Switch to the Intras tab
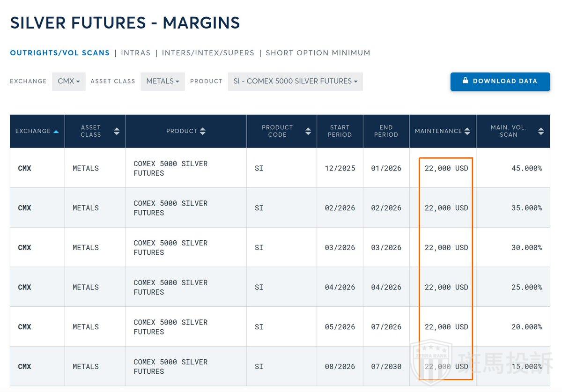Image resolution: width=562 pixels, height=392 pixels. pyautogui.click(x=136, y=53)
